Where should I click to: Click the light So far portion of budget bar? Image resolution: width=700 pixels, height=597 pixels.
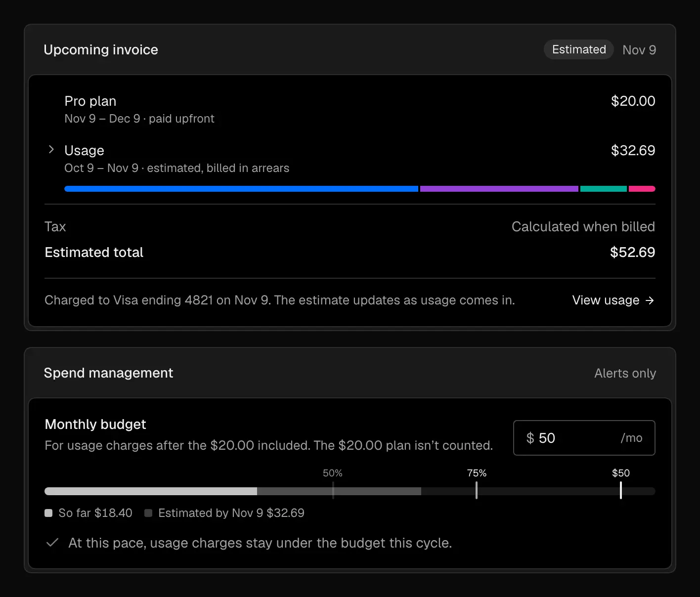(151, 491)
